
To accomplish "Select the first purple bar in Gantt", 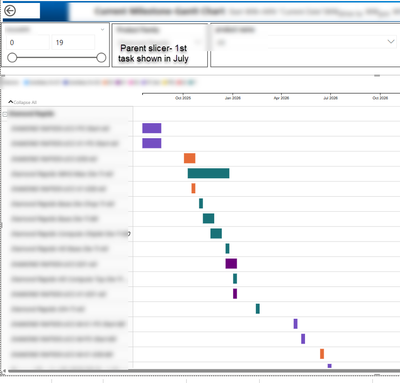I will pyautogui.click(x=152, y=128).
